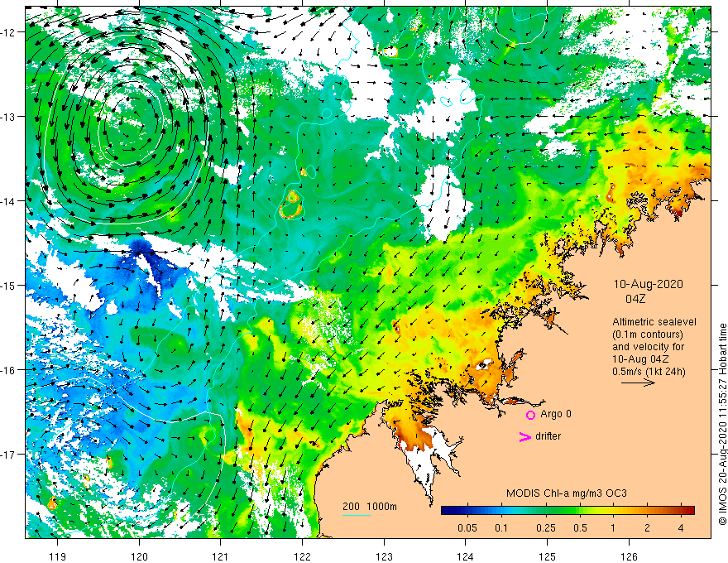Click the 0.5m/s velocity scale arrow

tap(638, 383)
